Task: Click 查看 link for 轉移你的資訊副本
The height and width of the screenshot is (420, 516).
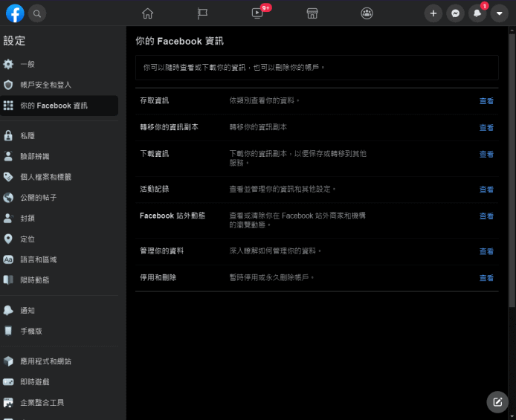Action: 486,128
